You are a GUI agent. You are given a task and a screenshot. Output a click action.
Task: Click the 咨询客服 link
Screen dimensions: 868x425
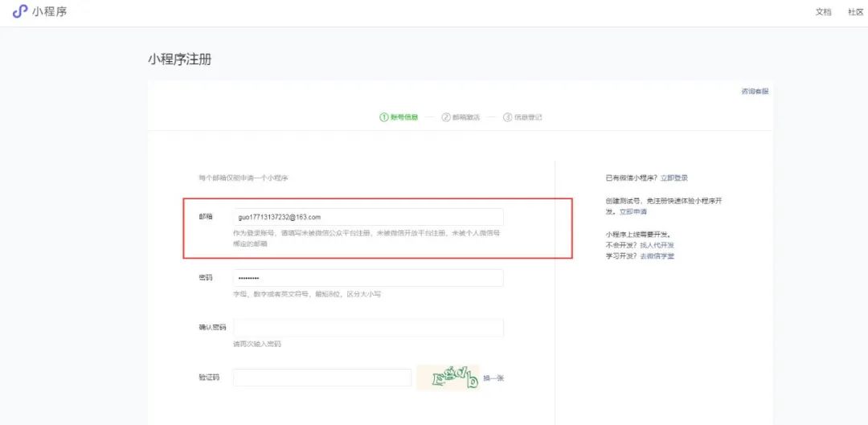(x=755, y=92)
